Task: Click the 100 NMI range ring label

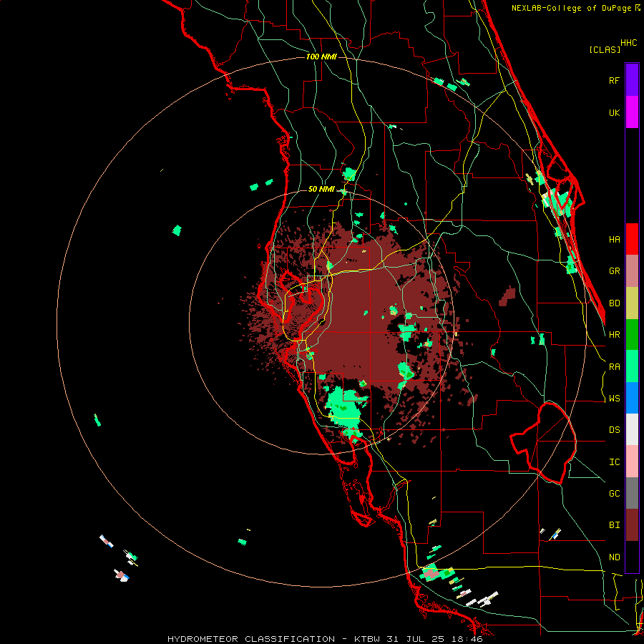Action: point(321,57)
